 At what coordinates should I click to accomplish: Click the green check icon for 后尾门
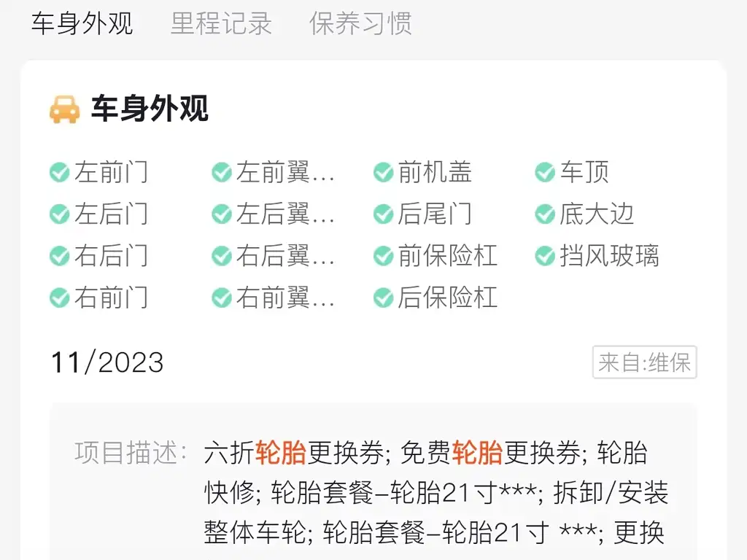coord(384,214)
